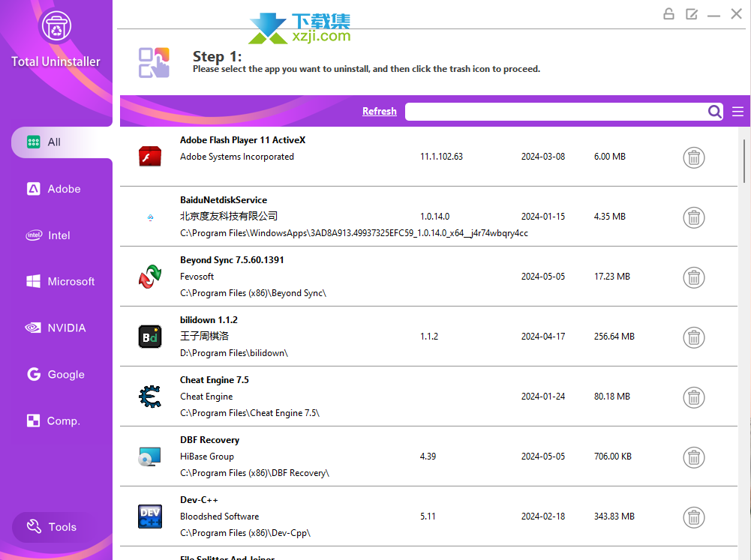This screenshot has width=751, height=560.
Task: Filter by Google category
Action: [x=56, y=374]
